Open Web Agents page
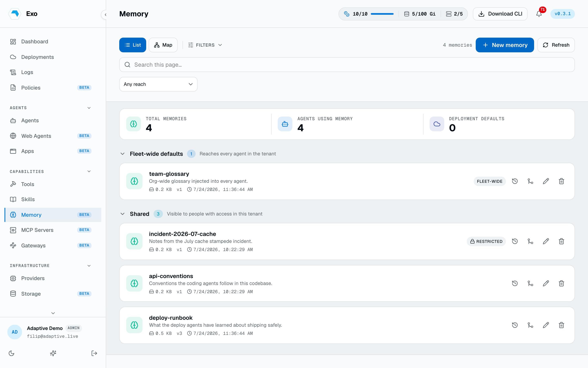The image size is (588, 368). pyautogui.click(x=53, y=136)
